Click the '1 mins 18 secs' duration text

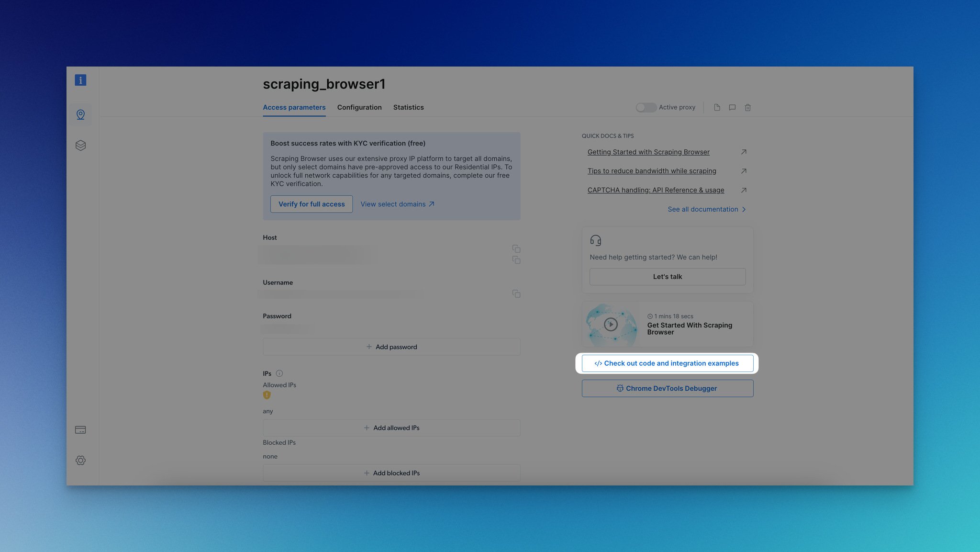click(674, 316)
